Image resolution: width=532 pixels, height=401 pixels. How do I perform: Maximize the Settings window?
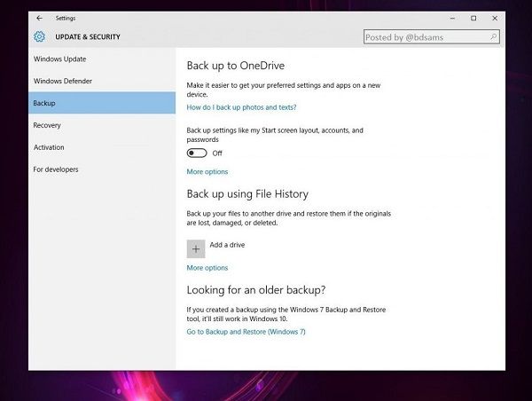coord(473,19)
